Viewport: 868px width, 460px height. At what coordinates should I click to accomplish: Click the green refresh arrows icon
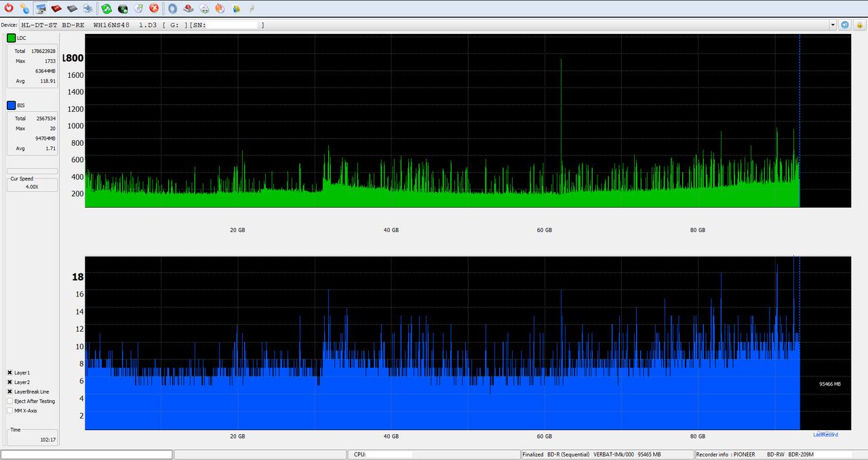[107, 8]
